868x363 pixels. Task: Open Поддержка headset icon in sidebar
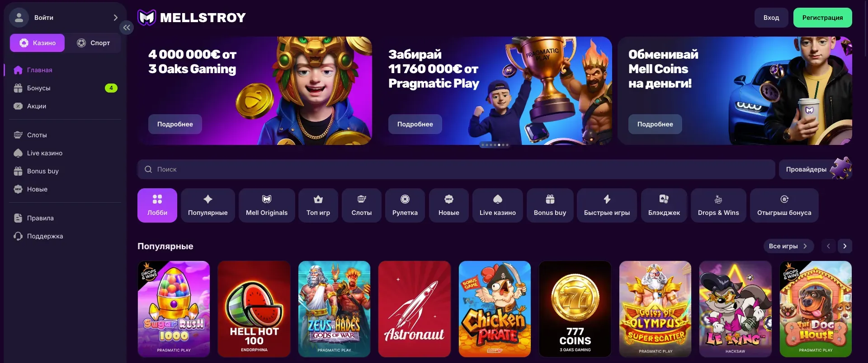(18, 236)
